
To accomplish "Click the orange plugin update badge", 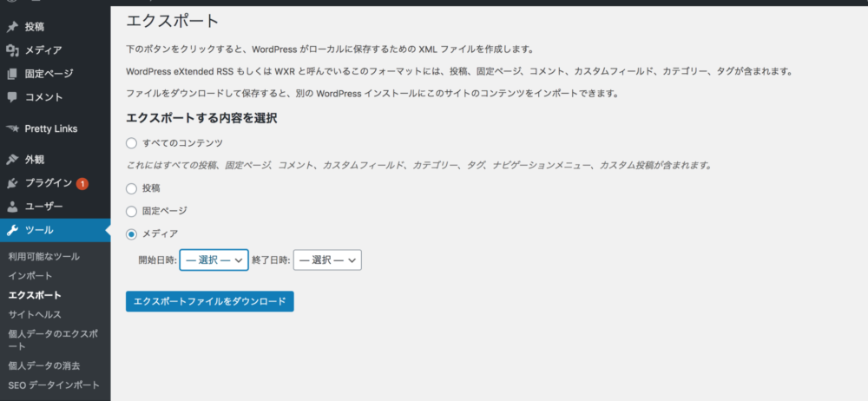I will [x=82, y=183].
